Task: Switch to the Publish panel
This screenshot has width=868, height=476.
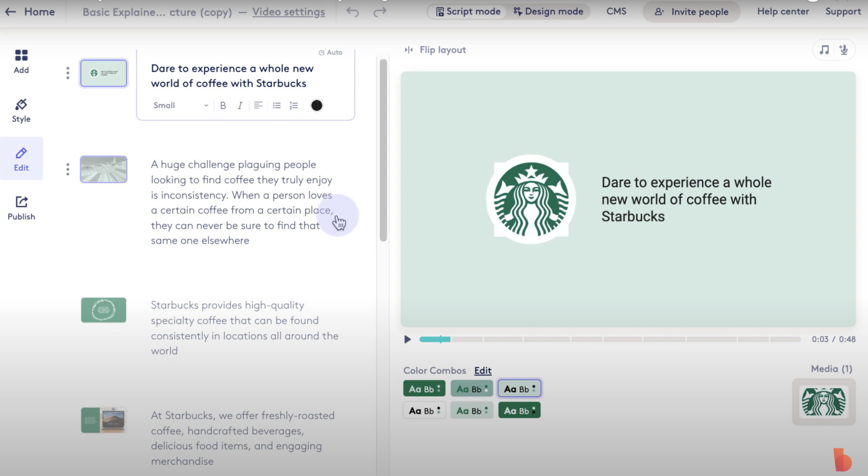Action: tap(21, 207)
